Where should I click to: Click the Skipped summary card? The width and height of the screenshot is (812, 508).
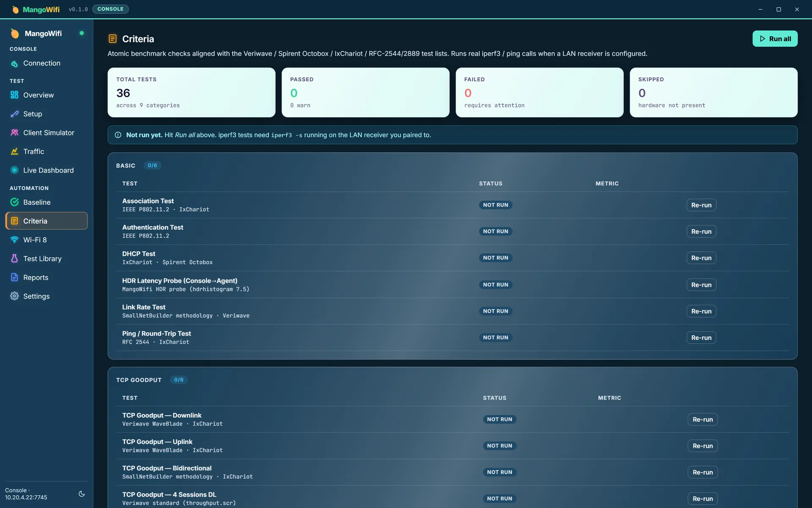[713, 92]
